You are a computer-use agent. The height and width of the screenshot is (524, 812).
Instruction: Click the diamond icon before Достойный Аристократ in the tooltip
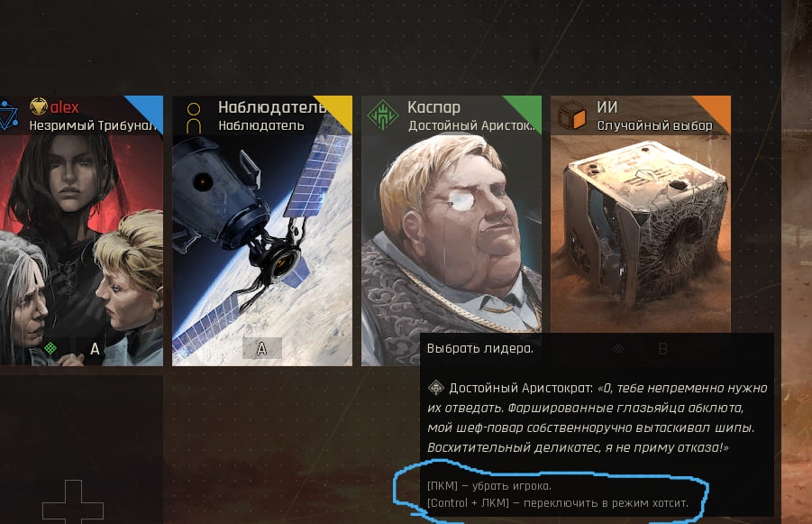(x=436, y=387)
